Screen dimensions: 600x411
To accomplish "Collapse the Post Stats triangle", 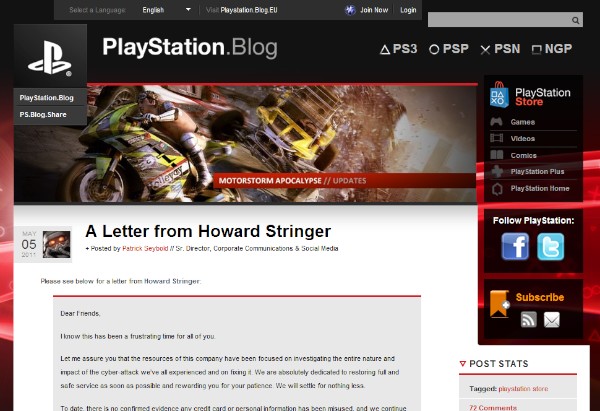I will click(x=463, y=364).
